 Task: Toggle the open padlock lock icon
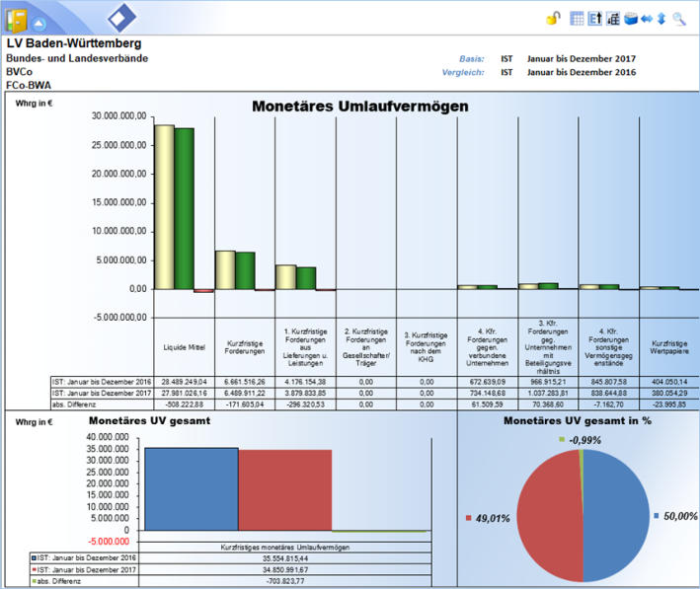(x=554, y=18)
